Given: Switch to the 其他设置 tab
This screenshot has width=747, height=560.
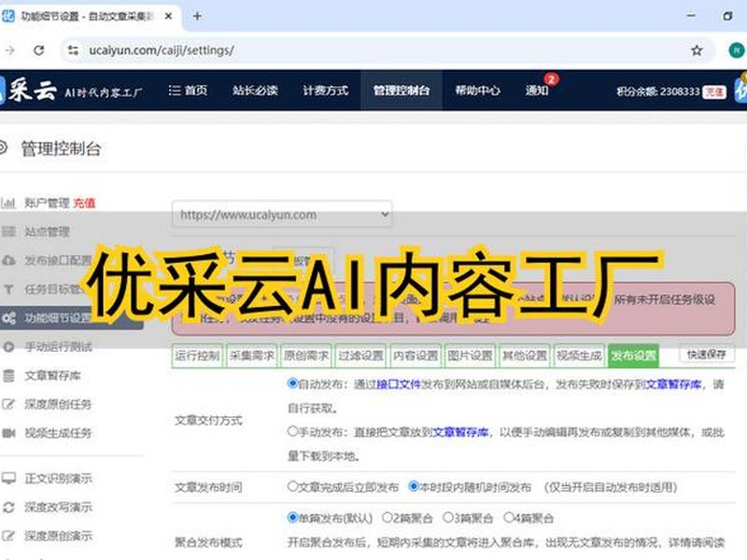Looking at the screenshot, I should tap(525, 356).
